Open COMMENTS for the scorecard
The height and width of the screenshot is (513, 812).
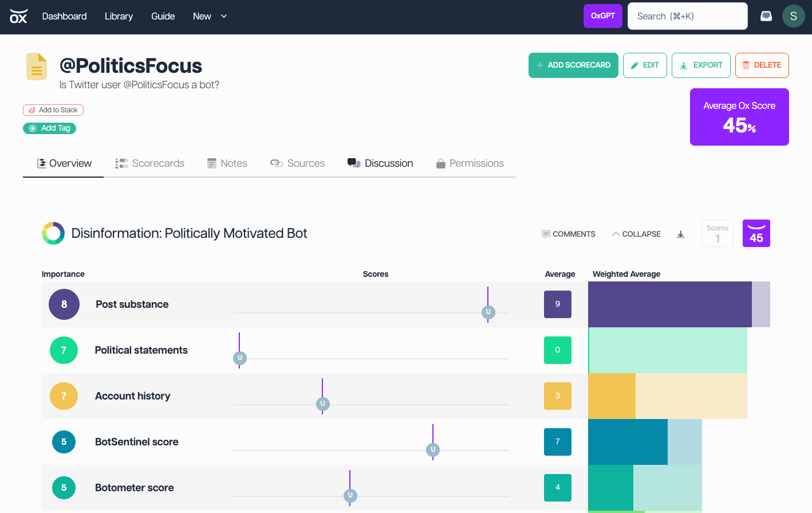(x=569, y=234)
